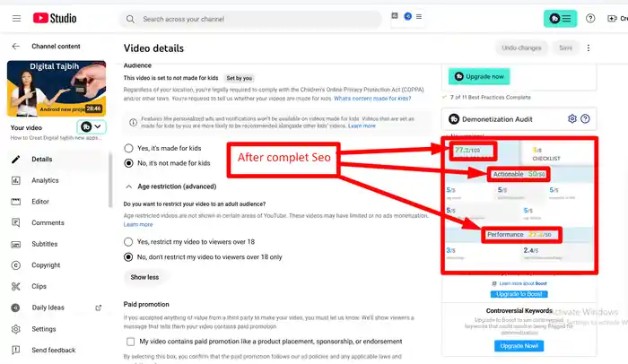Click the Copyright circle icon
The width and height of the screenshot is (628, 364).
[15, 265]
